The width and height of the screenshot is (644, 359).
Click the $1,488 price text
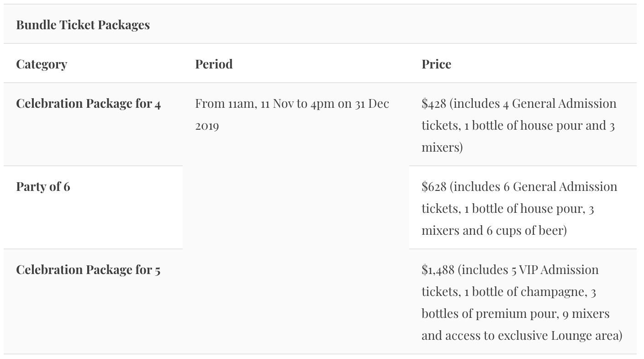coord(438,270)
